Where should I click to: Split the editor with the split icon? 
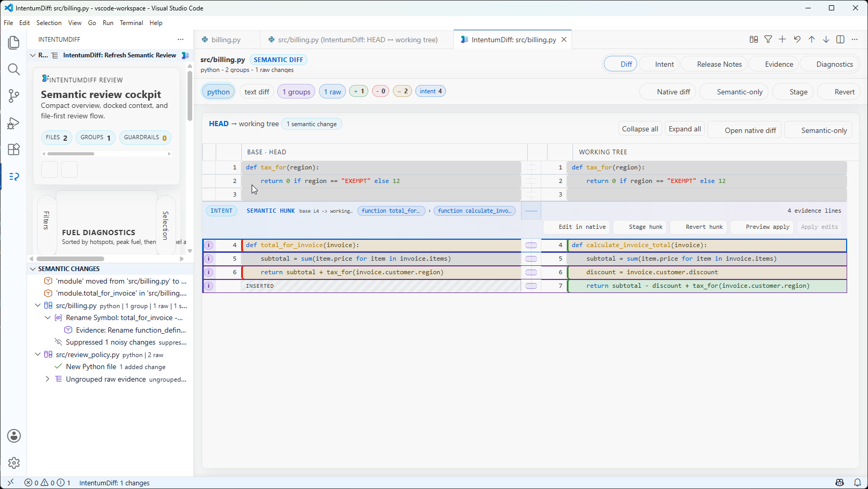[840, 40]
